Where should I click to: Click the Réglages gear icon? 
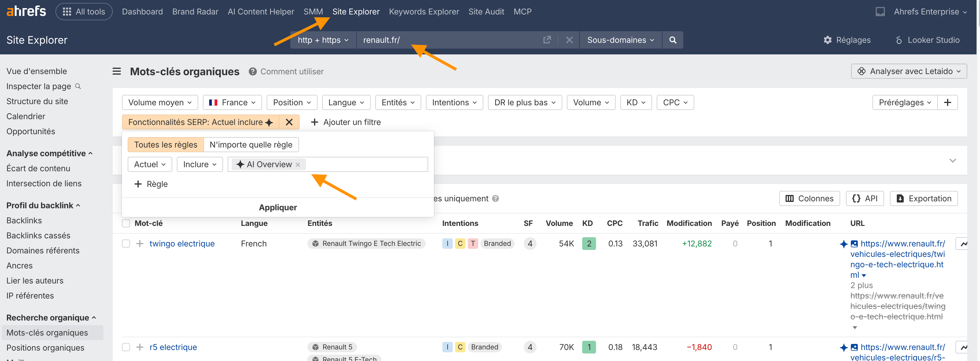point(827,40)
